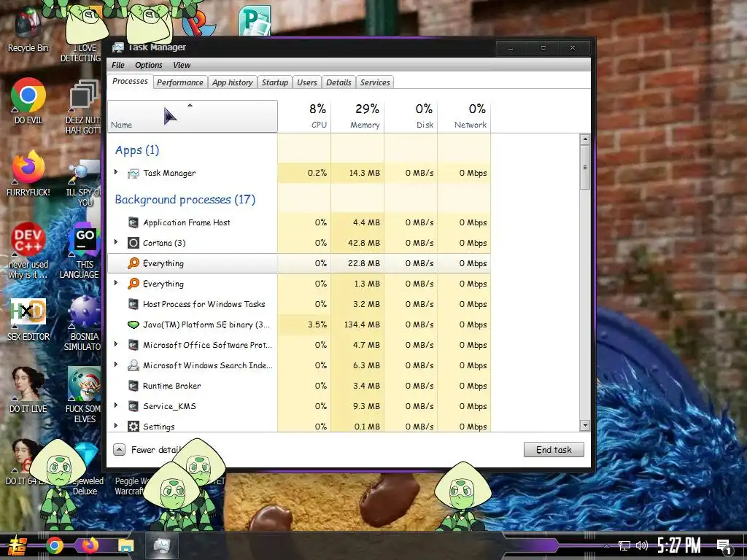
Task: Select the Application Frame Host row
Action: pos(299,222)
